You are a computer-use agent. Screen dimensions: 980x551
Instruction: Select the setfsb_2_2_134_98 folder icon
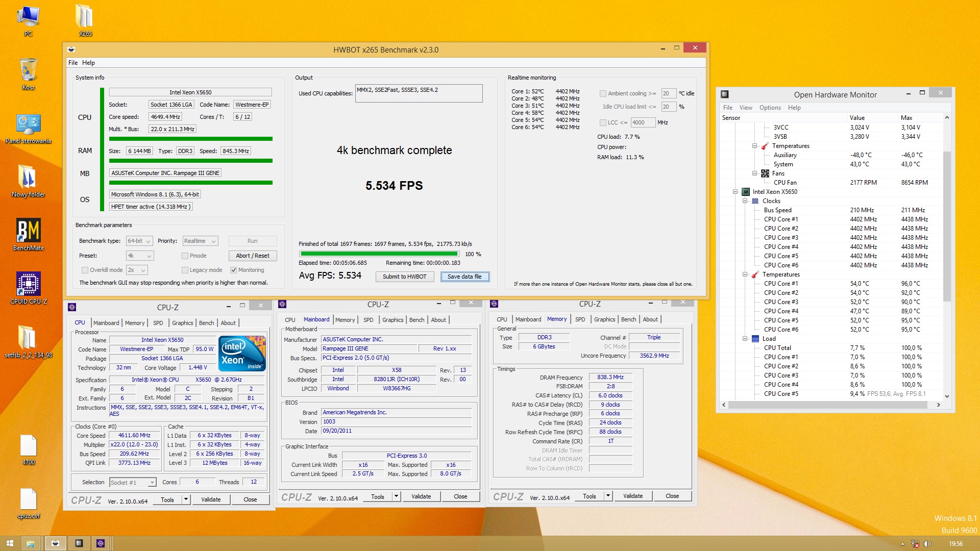pos(29,342)
